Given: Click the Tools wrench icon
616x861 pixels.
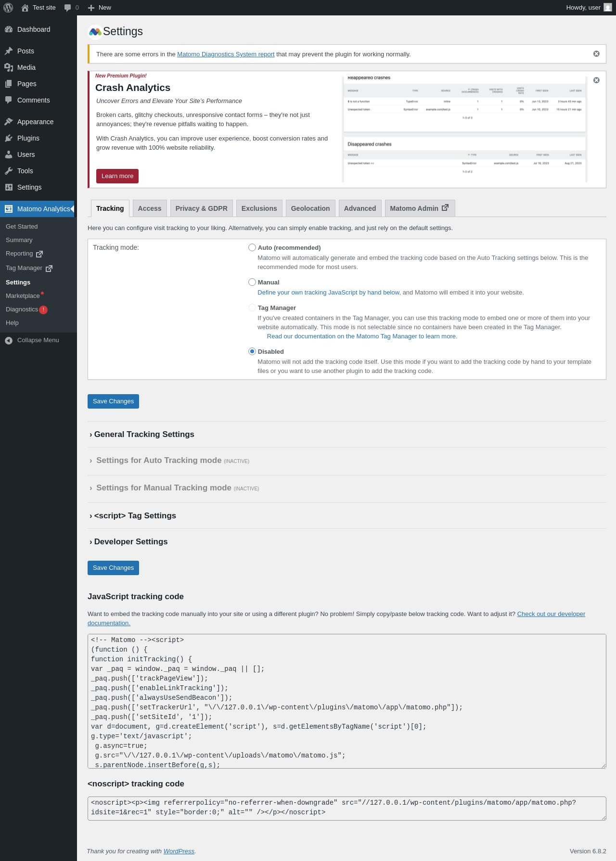Looking at the screenshot, I should 9,171.
